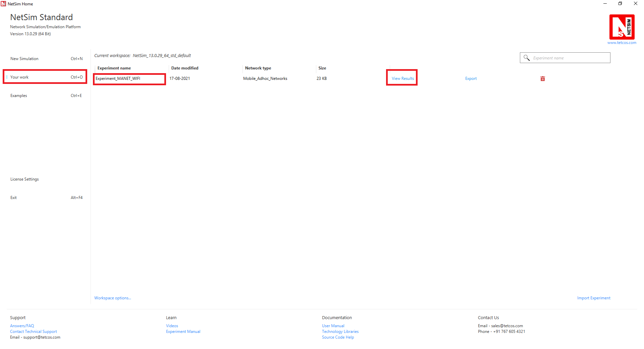The width and height of the screenshot is (644, 349).
Task: Open Examples in the sidebar
Action: [x=46, y=96]
